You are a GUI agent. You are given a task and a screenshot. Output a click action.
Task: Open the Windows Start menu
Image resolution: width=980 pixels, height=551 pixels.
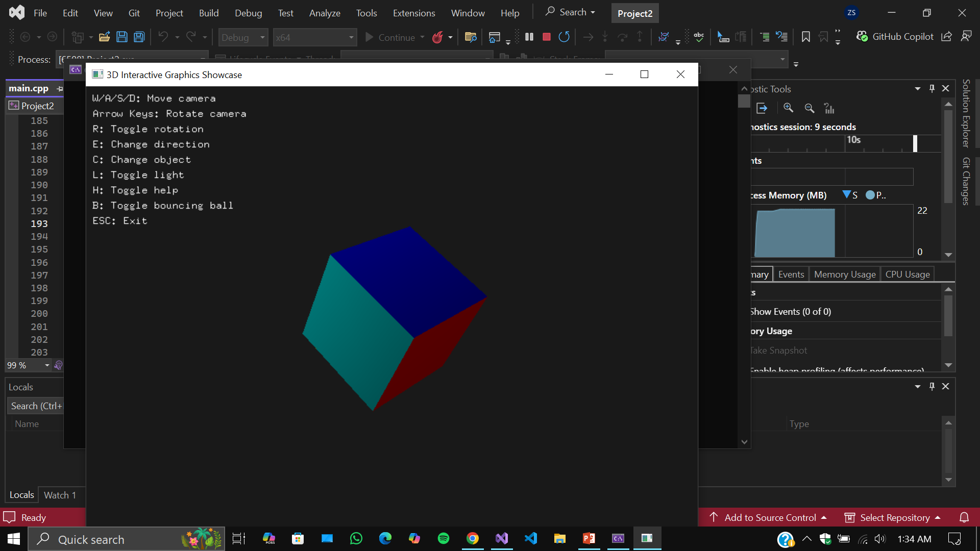(x=14, y=539)
